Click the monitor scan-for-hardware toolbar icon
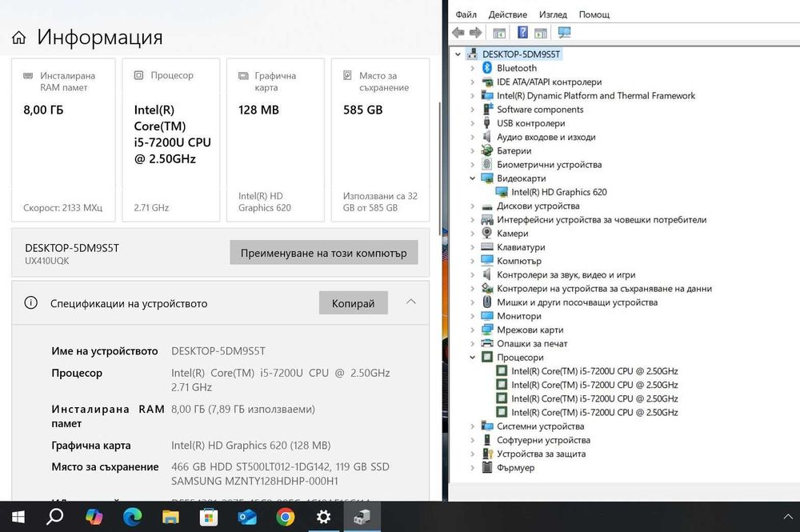The image size is (800, 532). click(x=564, y=33)
